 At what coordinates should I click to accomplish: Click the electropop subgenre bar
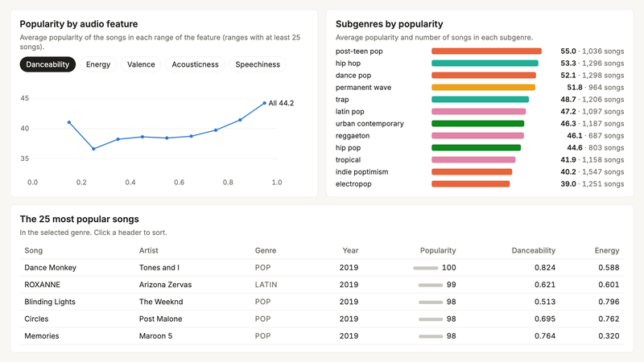click(x=470, y=184)
